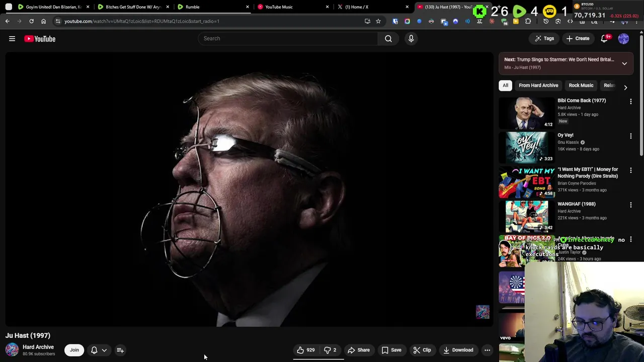Open more actions ellipsis under video
Image resolution: width=644 pixels, height=362 pixels.
point(487,350)
